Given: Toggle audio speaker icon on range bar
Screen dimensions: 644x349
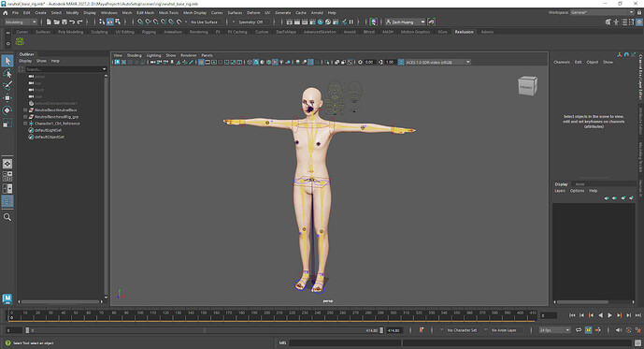Looking at the screenshot, I should click(x=619, y=330).
